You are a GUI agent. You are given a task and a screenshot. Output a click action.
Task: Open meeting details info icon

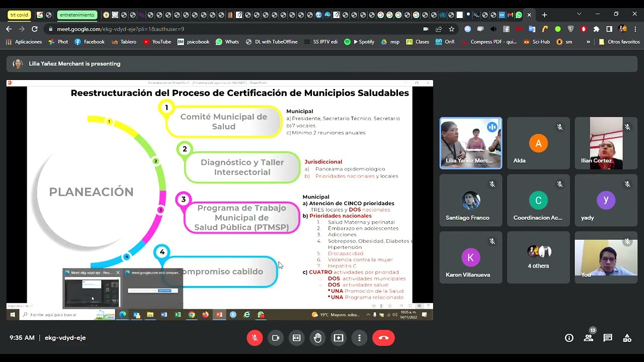(569, 338)
